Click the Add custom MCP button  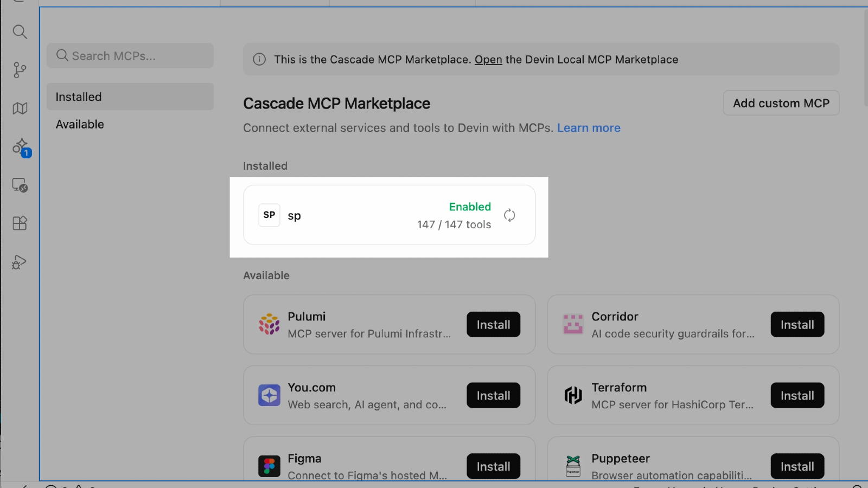(x=781, y=103)
